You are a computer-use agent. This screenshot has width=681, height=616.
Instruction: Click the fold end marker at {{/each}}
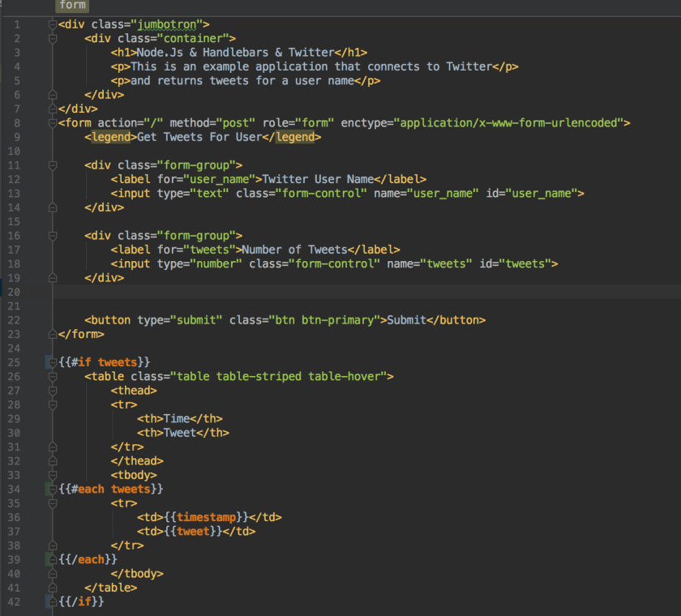coord(52,559)
